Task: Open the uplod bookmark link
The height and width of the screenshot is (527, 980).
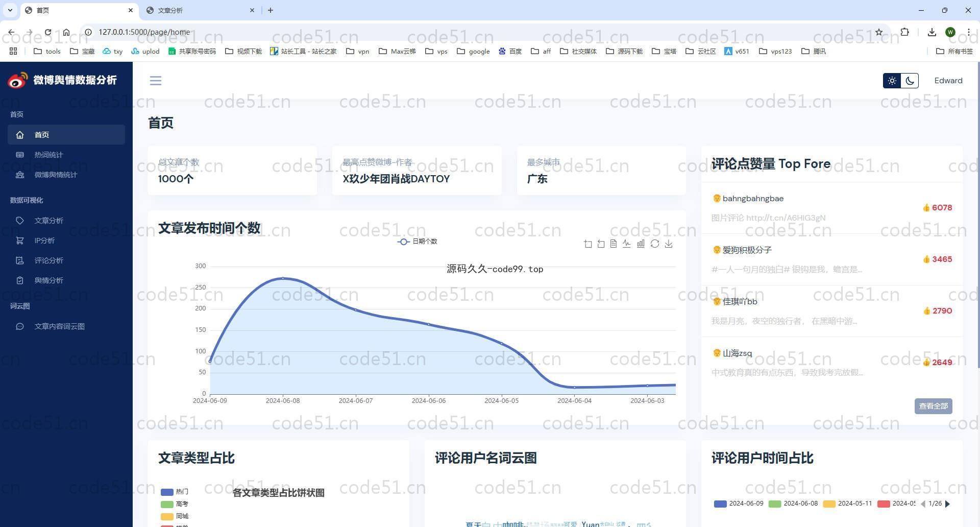Action: pos(145,51)
